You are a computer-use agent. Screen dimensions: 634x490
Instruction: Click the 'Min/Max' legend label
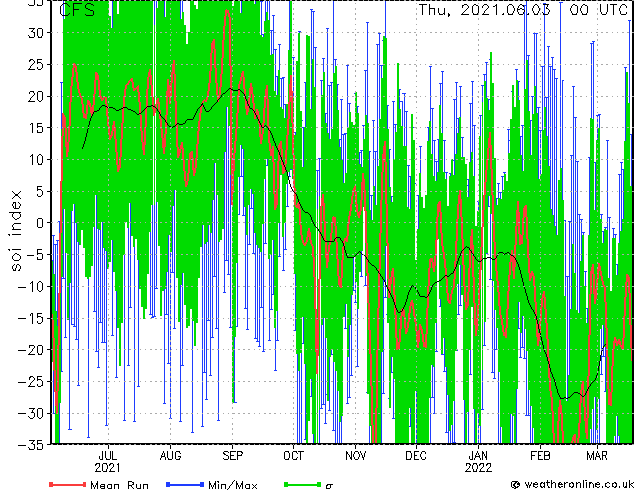coord(232,485)
